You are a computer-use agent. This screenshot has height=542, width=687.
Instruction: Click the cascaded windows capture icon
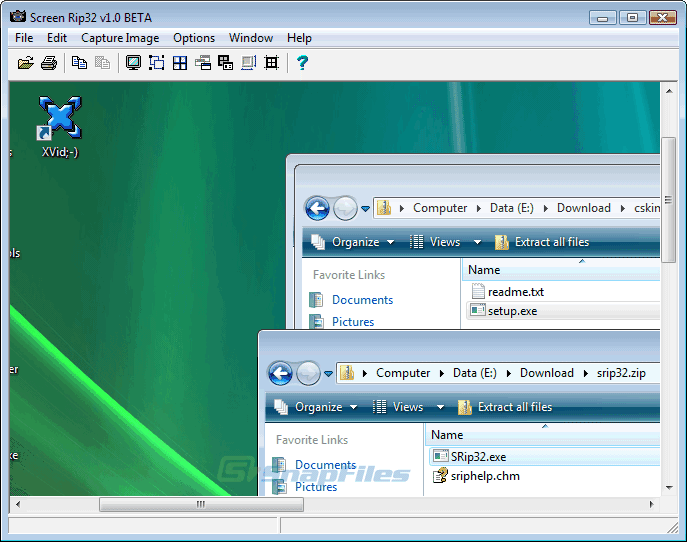[203, 63]
